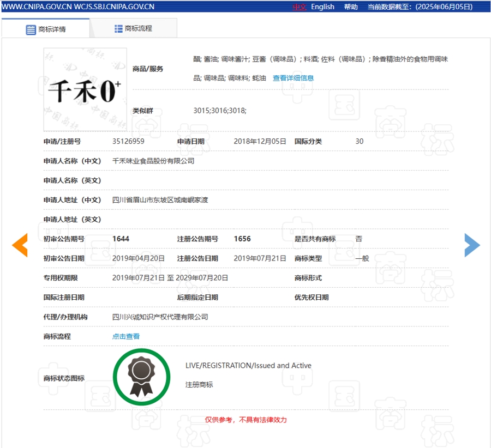Select trademark type value 一般
The height and width of the screenshot is (448, 491).
[x=362, y=258]
